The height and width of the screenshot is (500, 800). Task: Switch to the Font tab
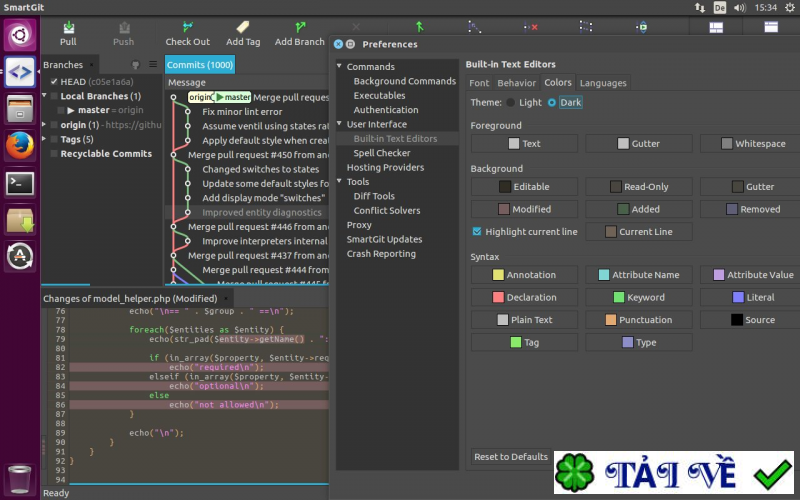pyautogui.click(x=479, y=83)
